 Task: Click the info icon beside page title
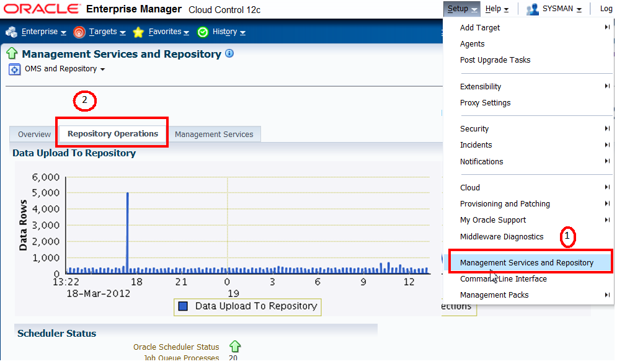click(x=229, y=53)
